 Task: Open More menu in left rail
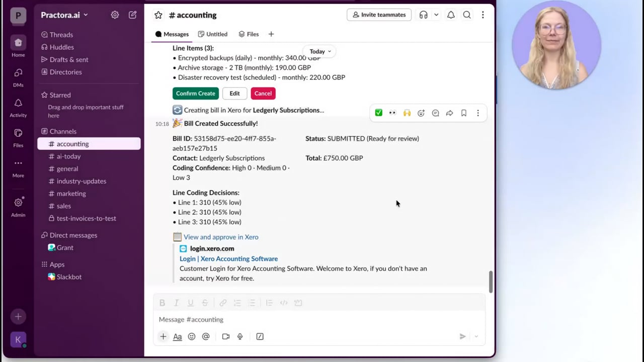tap(18, 167)
